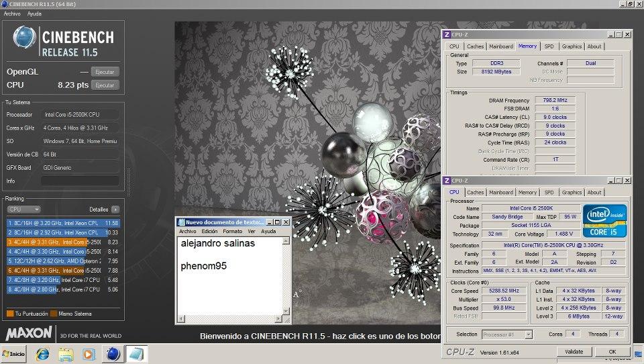Switch to Caches tab in upper CPU-Z window

tap(475, 46)
